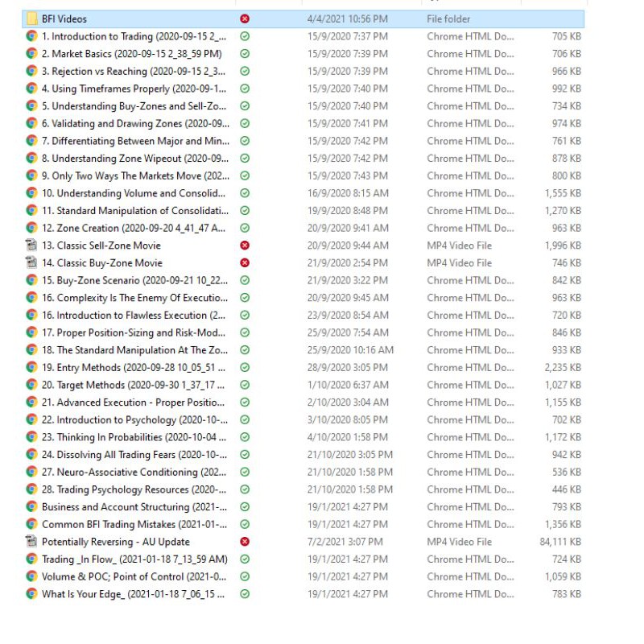This screenshot has width=644, height=644.
Task: Click Chrome icon for What Is Your Edge_
Action: tap(31, 594)
